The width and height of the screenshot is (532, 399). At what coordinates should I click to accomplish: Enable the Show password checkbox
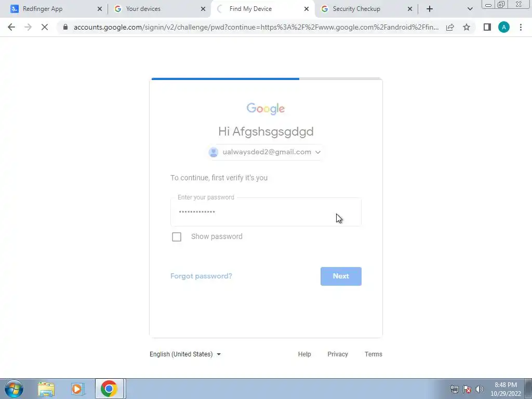point(177,237)
